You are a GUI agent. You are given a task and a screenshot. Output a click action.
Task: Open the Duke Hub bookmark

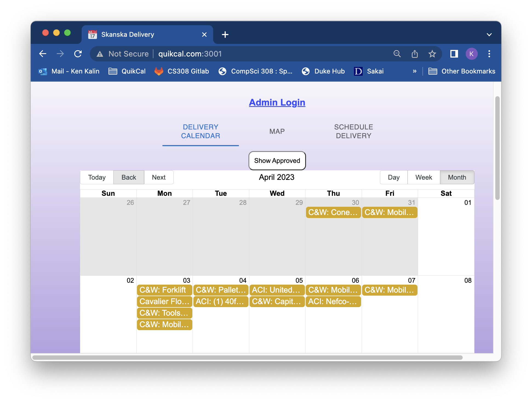pyautogui.click(x=323, y=71)
